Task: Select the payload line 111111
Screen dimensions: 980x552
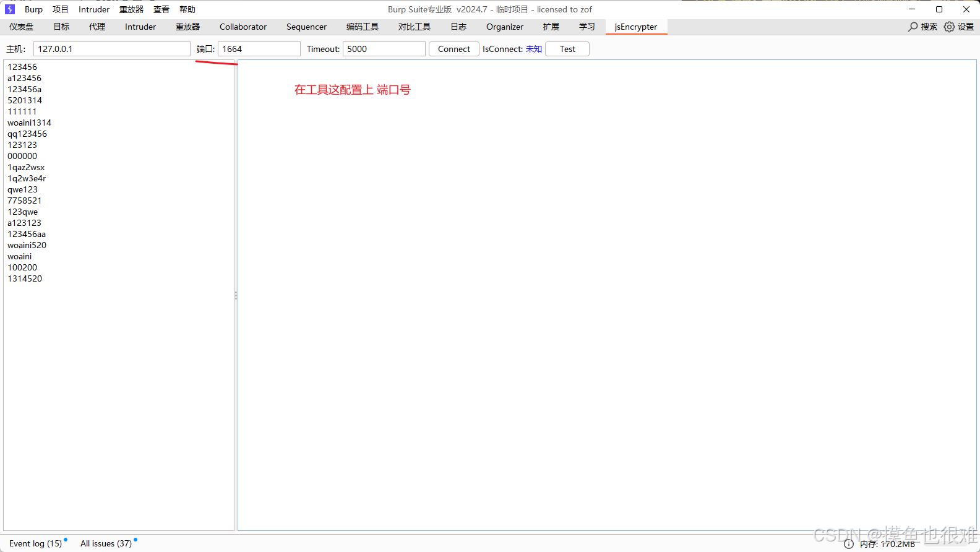Action: (22, 111)
